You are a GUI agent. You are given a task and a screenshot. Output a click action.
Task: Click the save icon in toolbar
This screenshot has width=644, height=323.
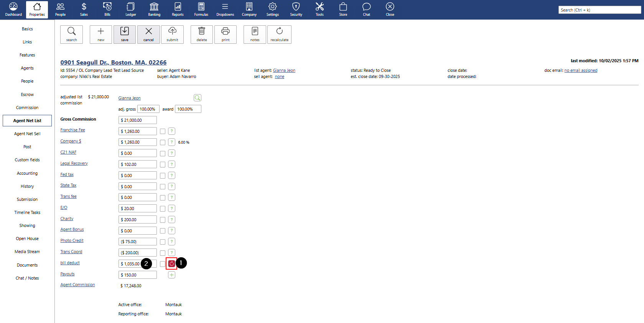pyautogui.click(x=125, y=34)
